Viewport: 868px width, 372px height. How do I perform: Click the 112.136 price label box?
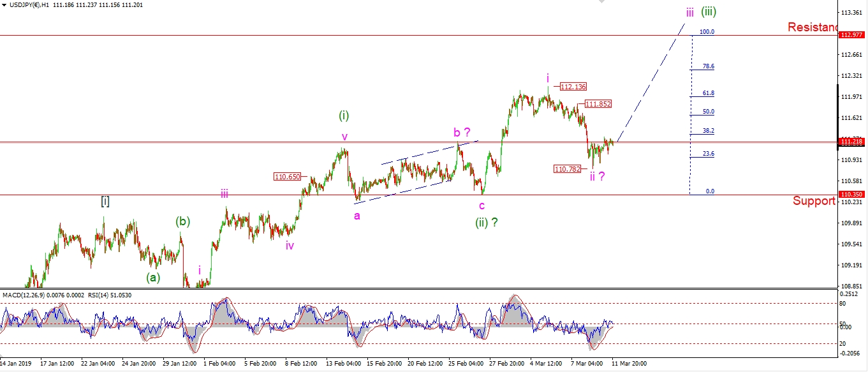tap(573, 86)
